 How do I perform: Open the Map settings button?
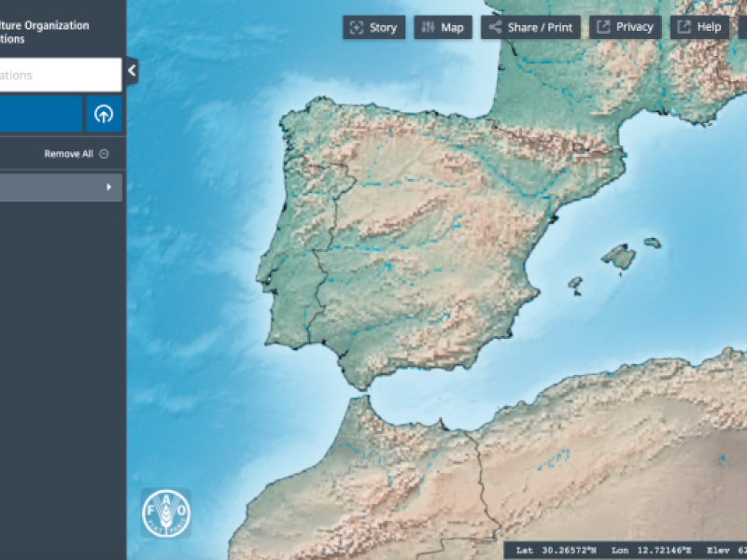[443, 28]
